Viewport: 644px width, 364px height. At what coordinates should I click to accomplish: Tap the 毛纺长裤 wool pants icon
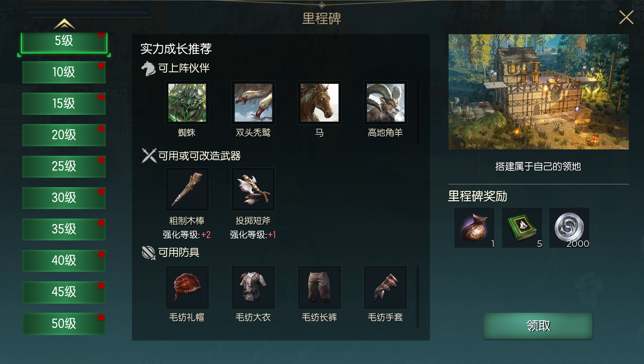[x=319, y=287]
